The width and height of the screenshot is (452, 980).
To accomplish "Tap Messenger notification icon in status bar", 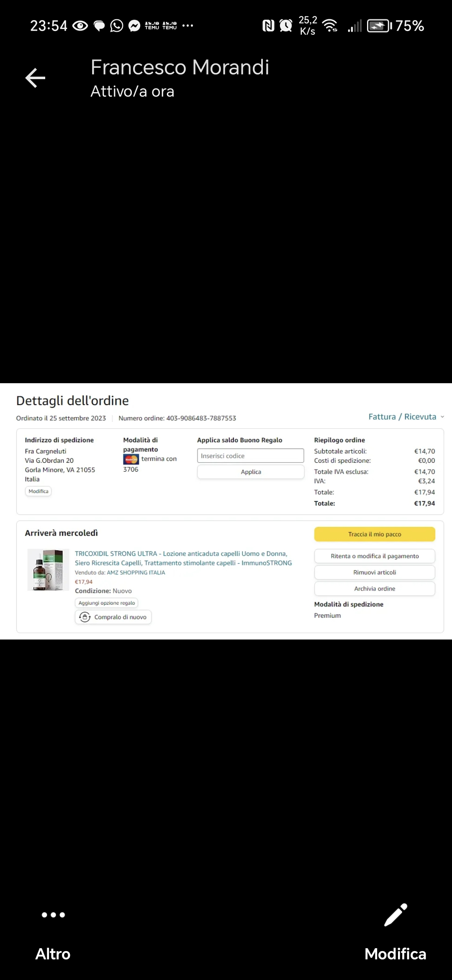I will 134,26.
